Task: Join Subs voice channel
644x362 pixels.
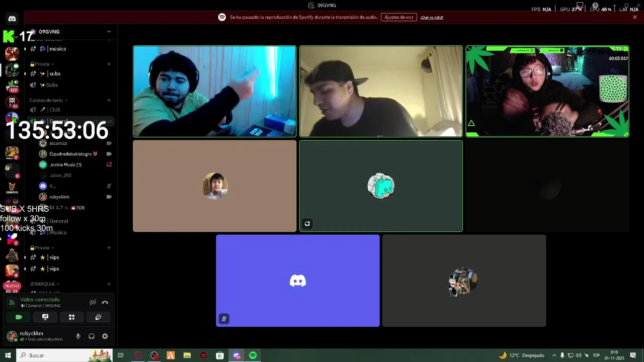Action: click(x=70, y=85)
